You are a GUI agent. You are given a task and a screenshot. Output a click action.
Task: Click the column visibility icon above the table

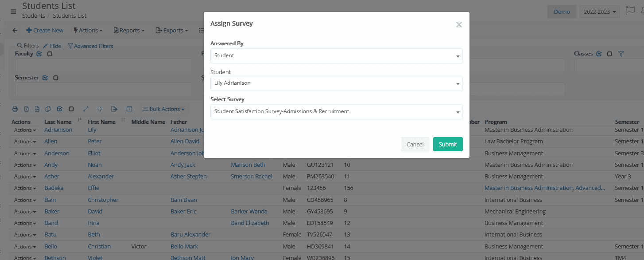(x=129, y=109)
